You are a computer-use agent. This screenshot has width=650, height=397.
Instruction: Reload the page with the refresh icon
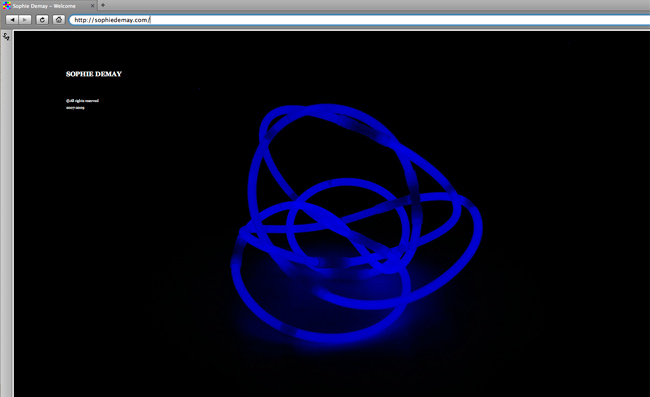(x=42, y=20)
